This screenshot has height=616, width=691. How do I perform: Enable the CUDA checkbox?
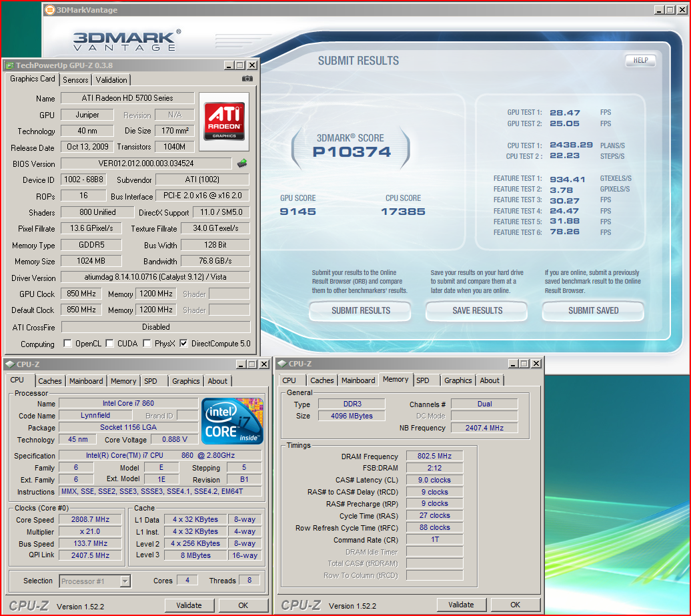(110, 344)
